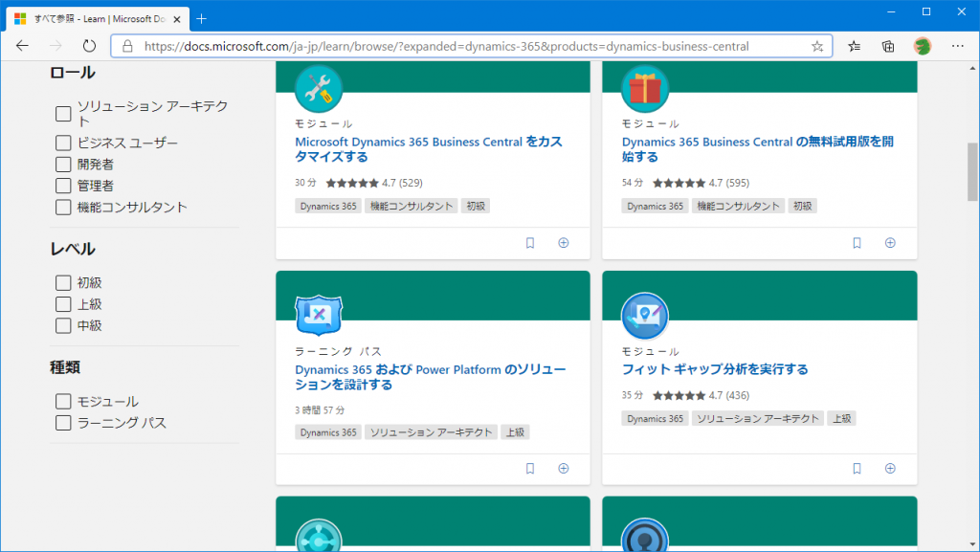The image size is (980, 552).
Task: Click Dynamics 365 tag on 無料試用版 card
Action: (x=655, y=206)
